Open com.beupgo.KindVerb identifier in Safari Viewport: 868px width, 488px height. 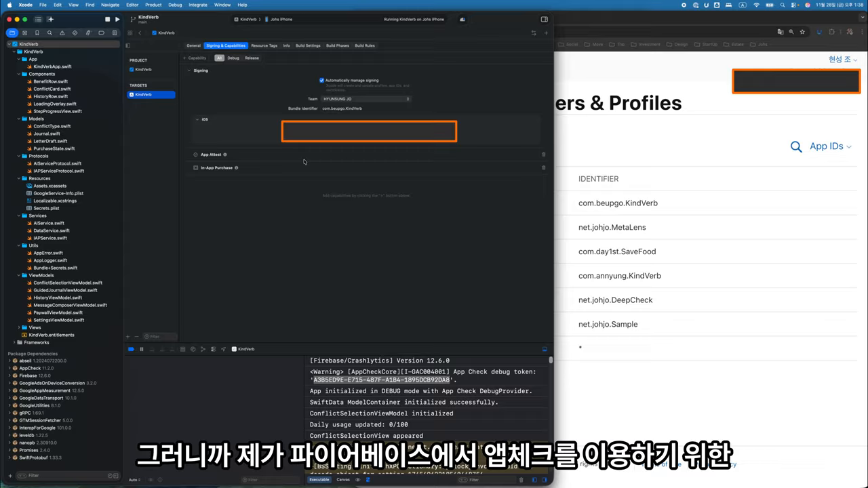point(618,203)
